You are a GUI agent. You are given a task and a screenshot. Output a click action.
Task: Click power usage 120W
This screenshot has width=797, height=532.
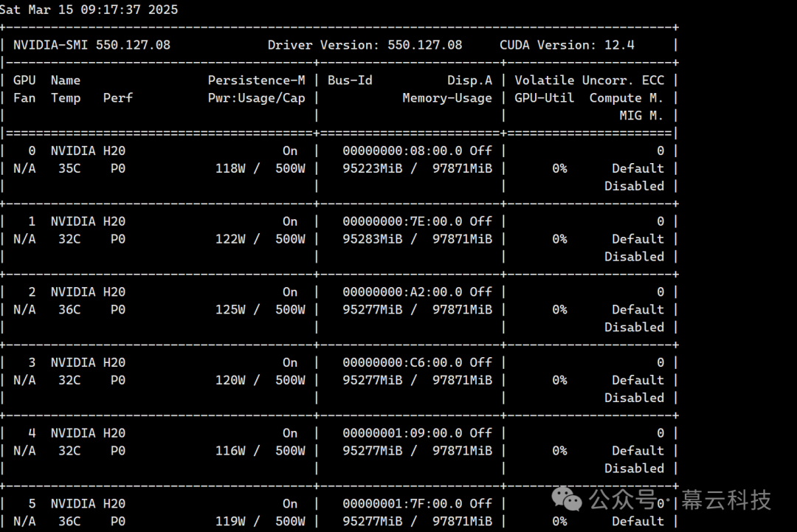point(230,381)
